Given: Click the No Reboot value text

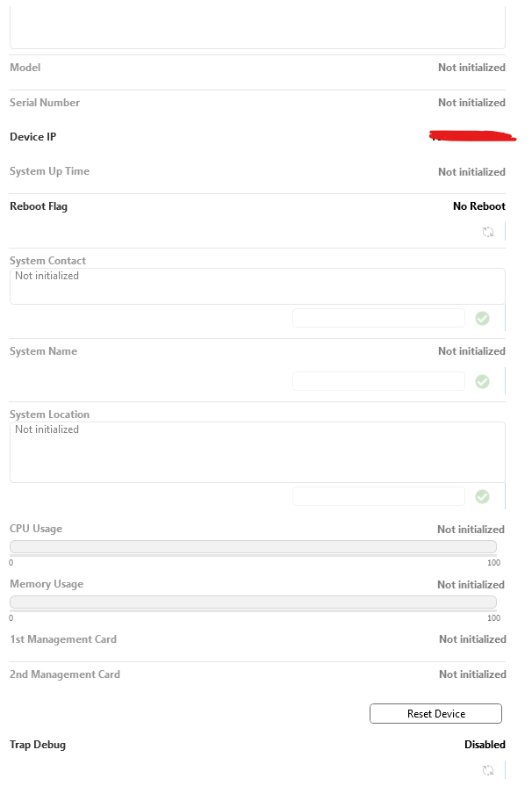Looking at the screenshot, I should click(478, 206).
